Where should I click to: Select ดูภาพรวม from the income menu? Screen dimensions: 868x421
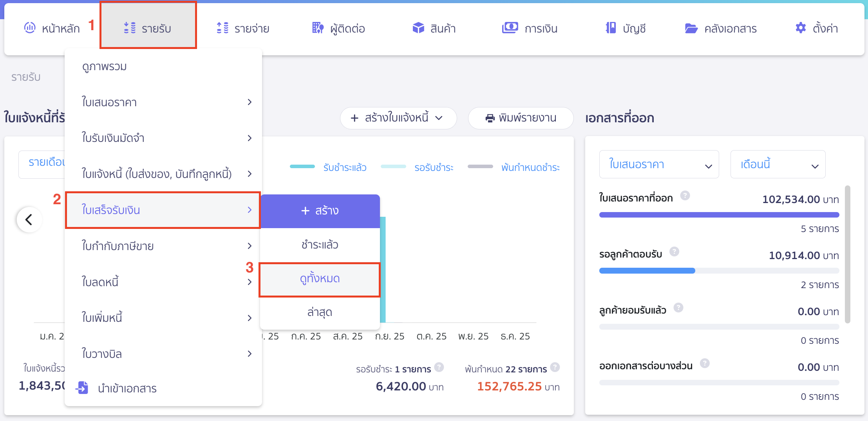[104, 66]
